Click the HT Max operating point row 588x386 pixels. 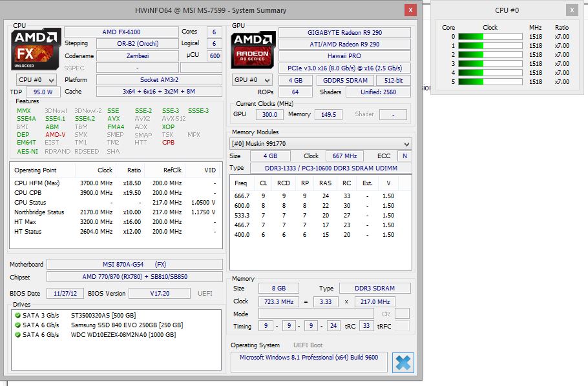point(116,222)
